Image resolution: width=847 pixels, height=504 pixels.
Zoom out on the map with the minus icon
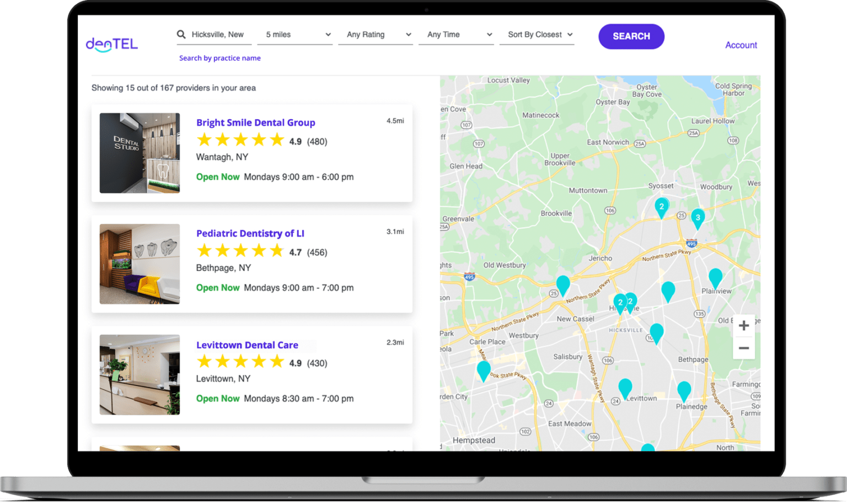point(744,347)
